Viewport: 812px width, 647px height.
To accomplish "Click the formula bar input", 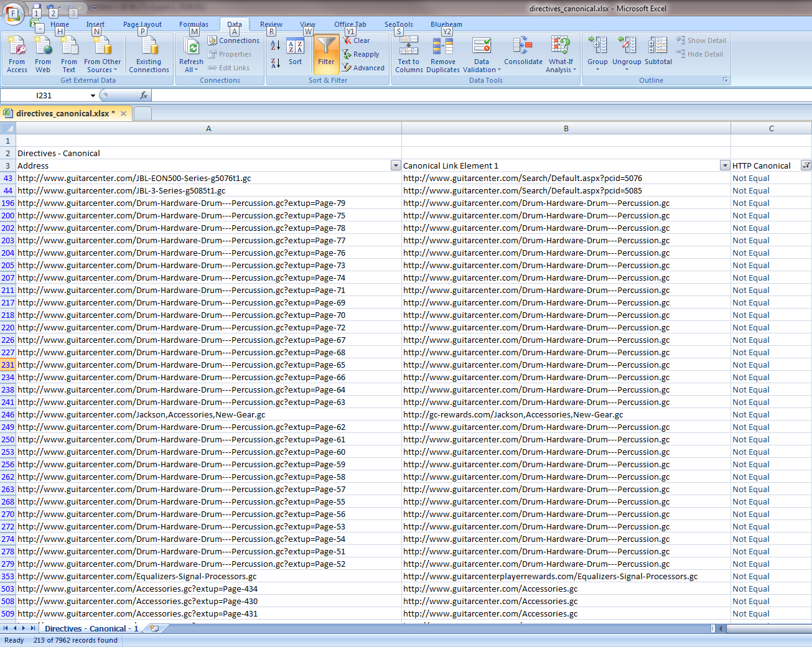I will (481, 95).
